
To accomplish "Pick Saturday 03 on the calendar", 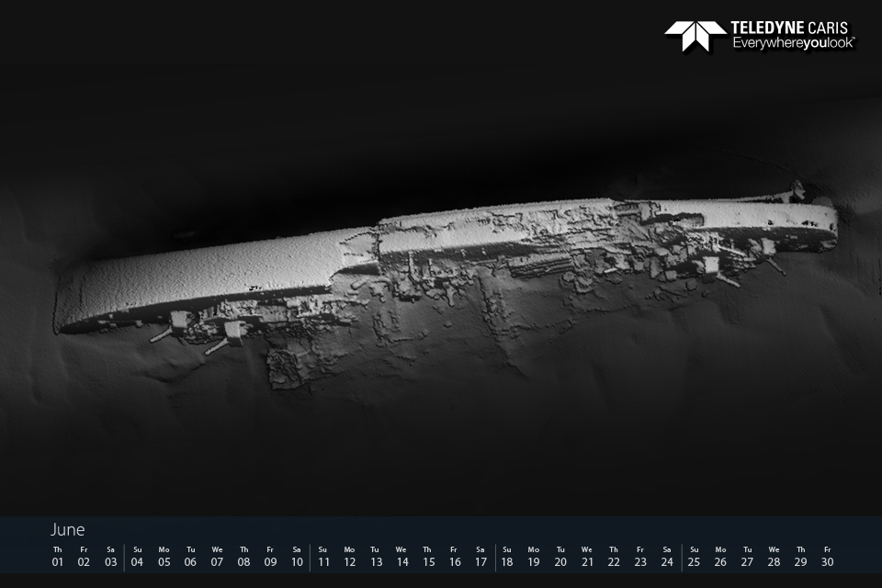I will [111, 556].
